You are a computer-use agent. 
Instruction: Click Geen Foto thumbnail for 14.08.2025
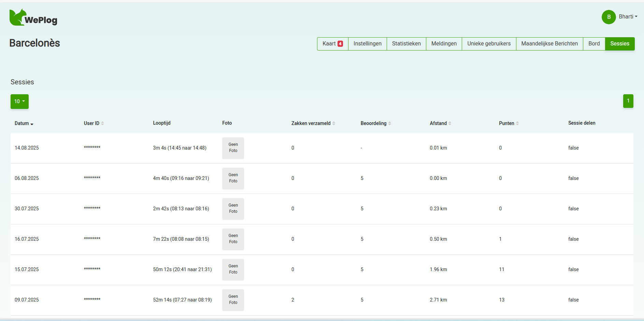coord(233,148)
